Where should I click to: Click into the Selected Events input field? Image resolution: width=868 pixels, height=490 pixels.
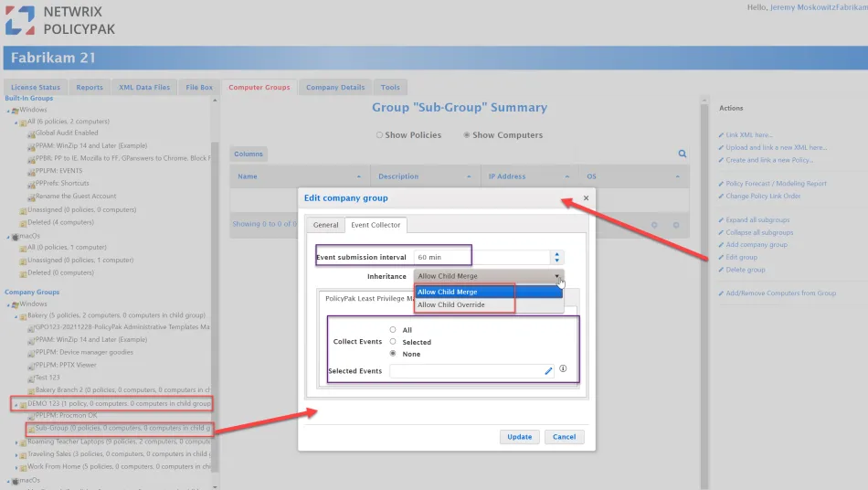click(466, 371)
